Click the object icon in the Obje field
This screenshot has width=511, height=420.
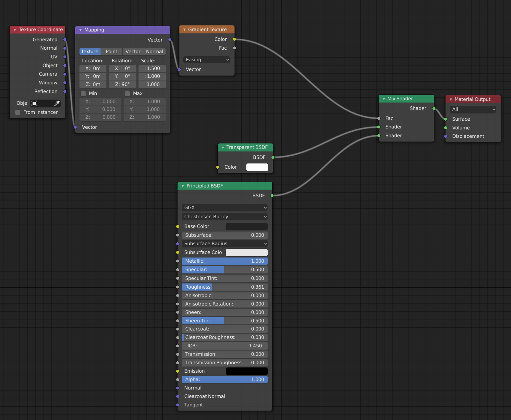tap(34, 103)
